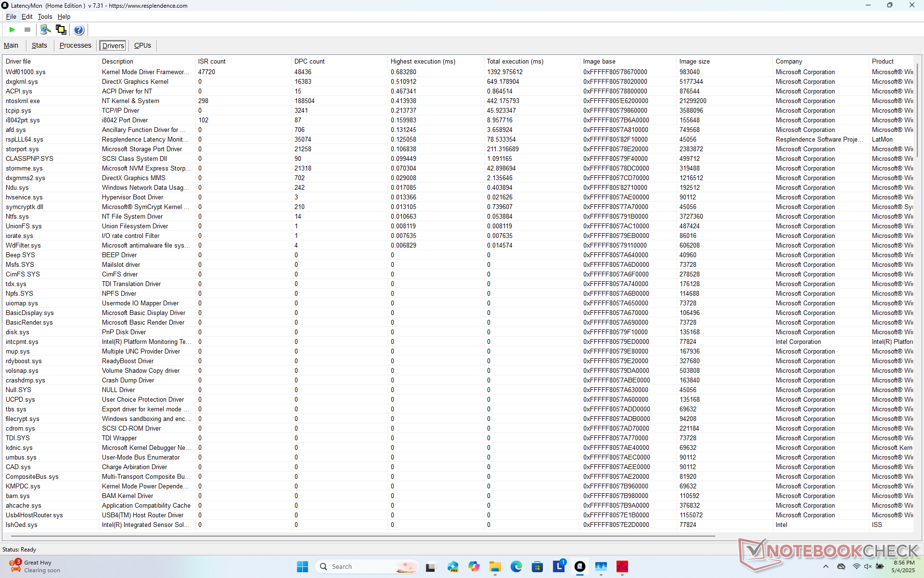Select the storport.sys driver row
Screen dimensions: 924x578
pyautogui.click(x=458, y=149)
